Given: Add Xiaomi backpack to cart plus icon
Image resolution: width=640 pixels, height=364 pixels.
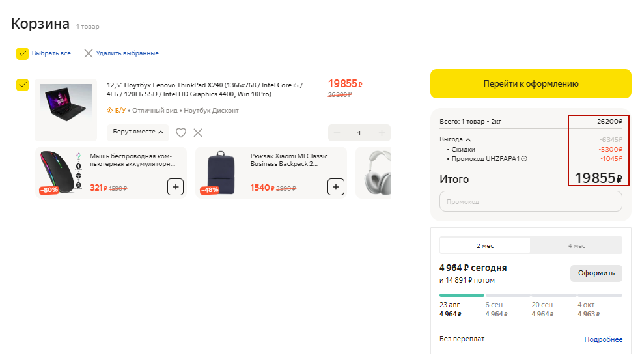Looking at the screenshot, I should [x=335, y=188].
